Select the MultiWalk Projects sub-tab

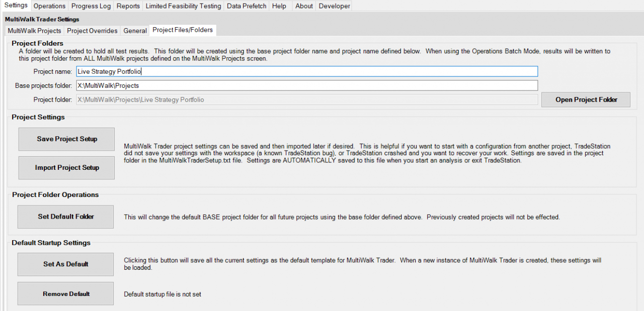point(34,31)
